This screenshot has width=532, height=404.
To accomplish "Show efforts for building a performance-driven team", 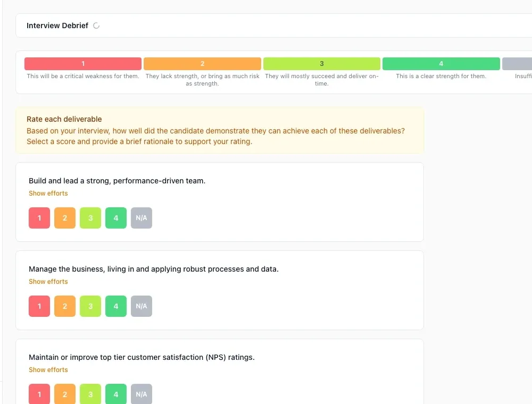I will [x=48, y=193].
